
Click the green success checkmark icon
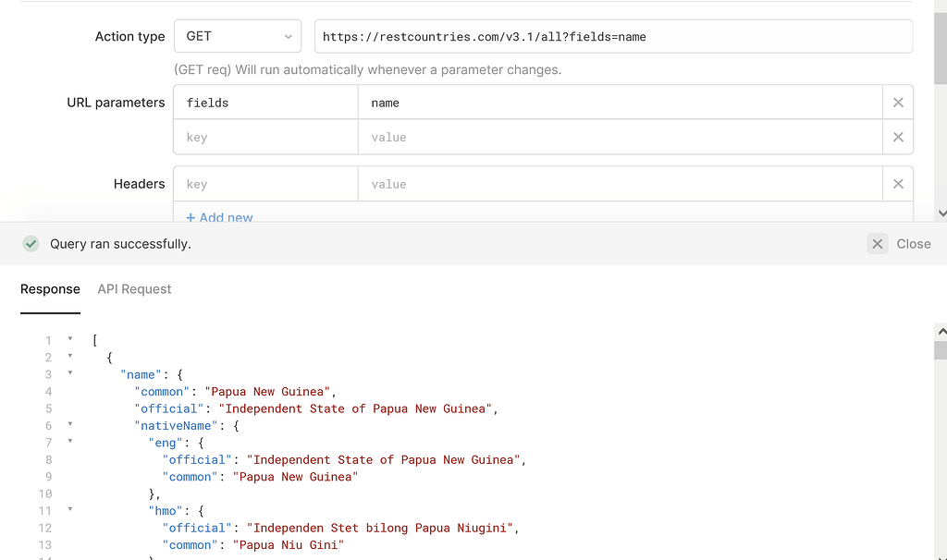click(x=31, y=243)
